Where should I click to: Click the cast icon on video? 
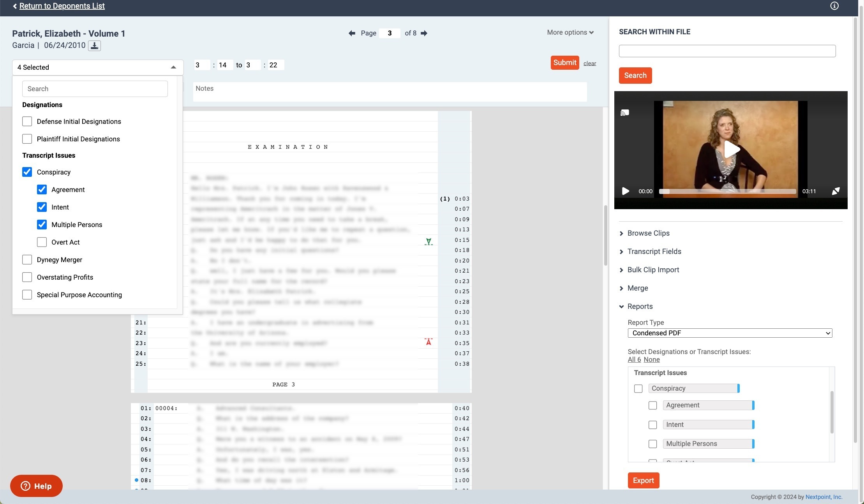[x=624, y=113]
